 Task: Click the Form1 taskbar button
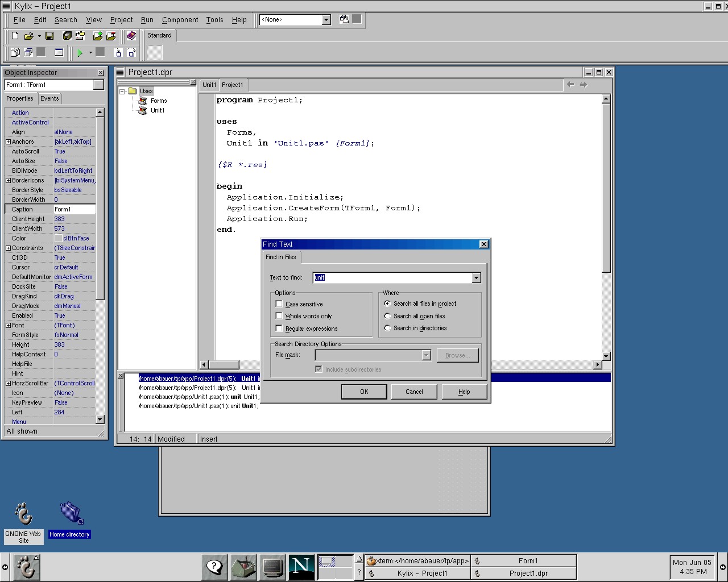point(524,561)
